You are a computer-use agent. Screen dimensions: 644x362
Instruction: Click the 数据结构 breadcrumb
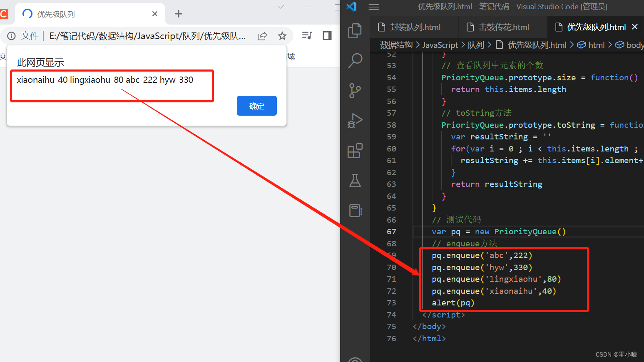pos(396,45)
